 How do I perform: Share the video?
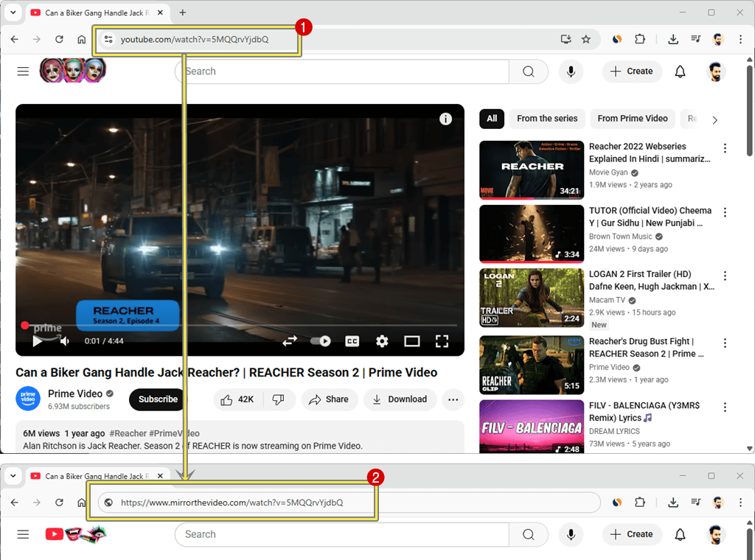pyautogui.click(x=329, y=400)
